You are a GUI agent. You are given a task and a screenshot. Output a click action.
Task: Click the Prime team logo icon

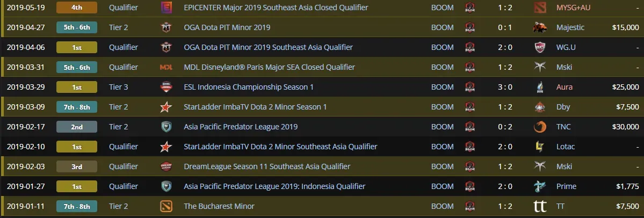[540, 186]
